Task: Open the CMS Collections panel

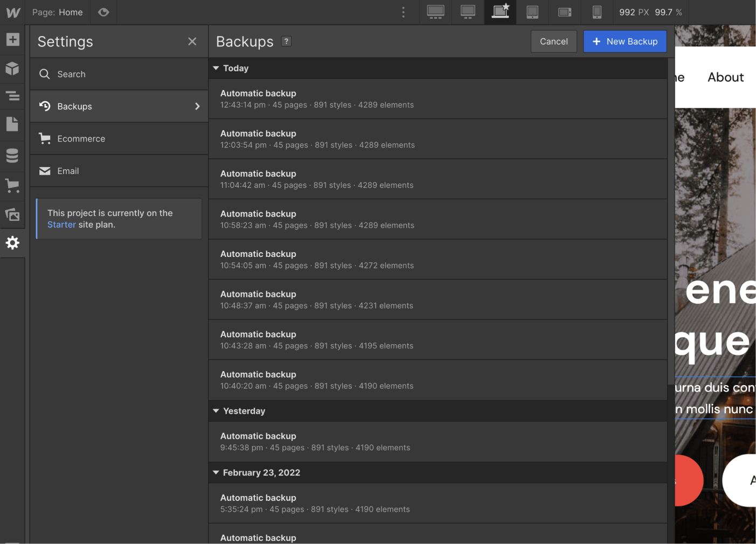Action: 12,155
